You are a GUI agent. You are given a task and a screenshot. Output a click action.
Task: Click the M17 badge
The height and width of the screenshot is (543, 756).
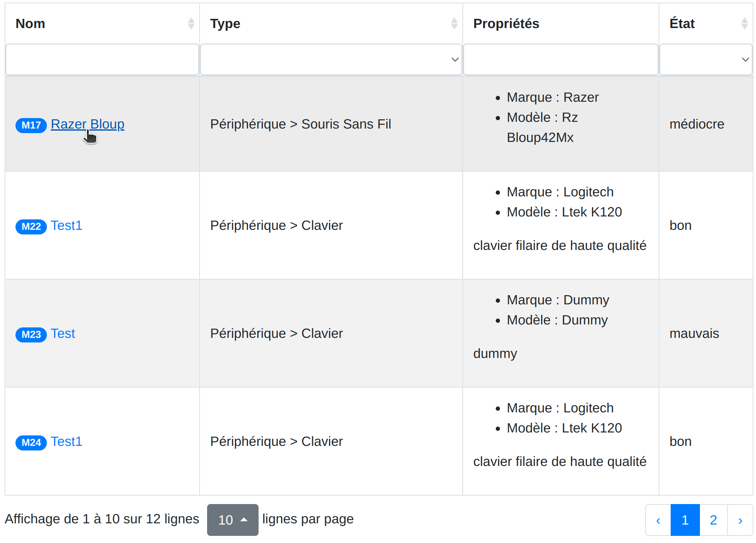[x=31, y=125]
